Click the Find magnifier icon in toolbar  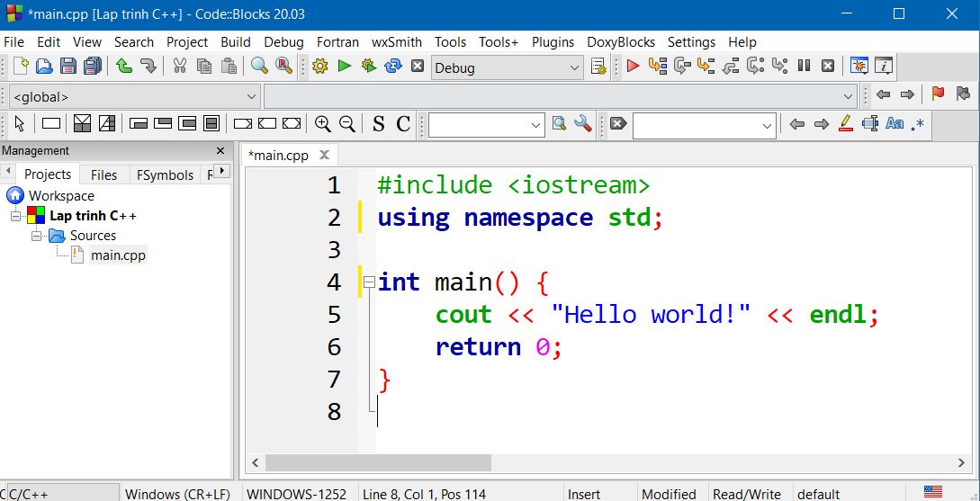pos(259,66)
